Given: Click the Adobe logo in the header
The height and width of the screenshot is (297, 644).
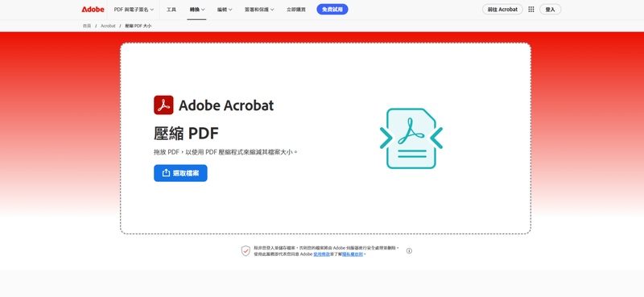Looking at the screenshot, I should (93, 10).
